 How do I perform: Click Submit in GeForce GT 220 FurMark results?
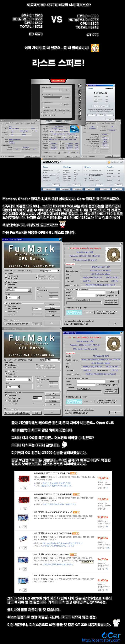point(112,292)
